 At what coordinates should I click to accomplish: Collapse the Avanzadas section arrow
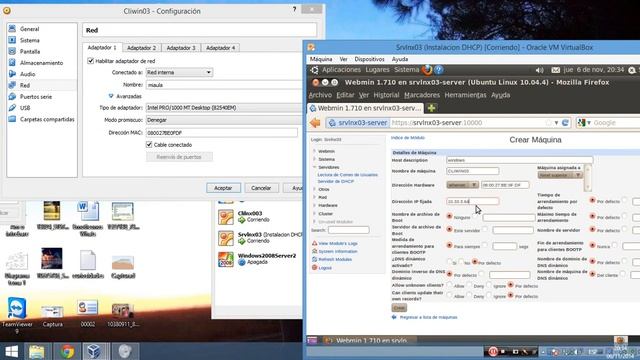point(111,96)
